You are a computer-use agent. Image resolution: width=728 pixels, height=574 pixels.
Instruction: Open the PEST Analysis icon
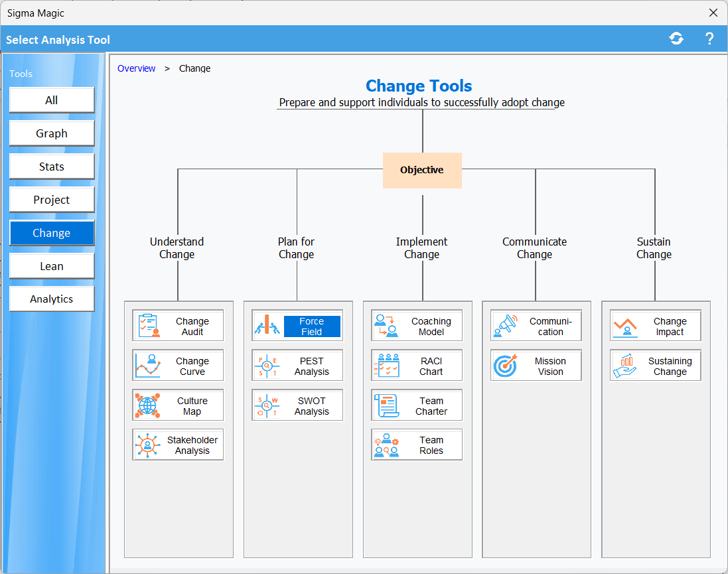click(x=267, y=366)
